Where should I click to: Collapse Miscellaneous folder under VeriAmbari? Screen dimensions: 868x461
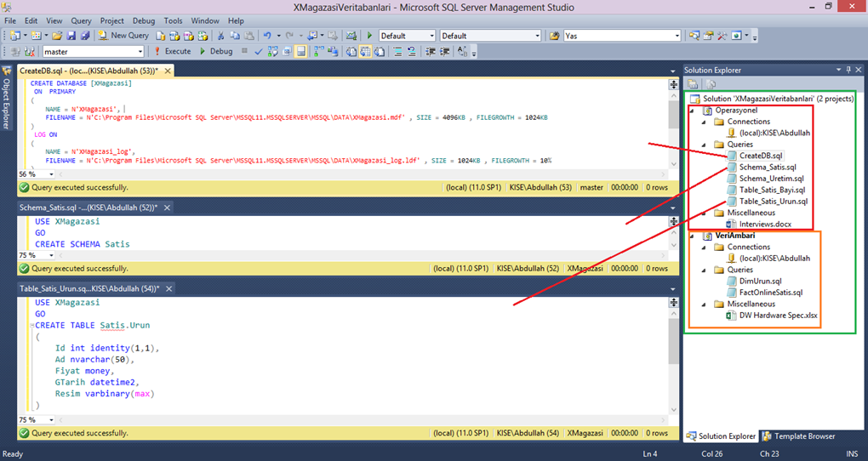(704, 304)
